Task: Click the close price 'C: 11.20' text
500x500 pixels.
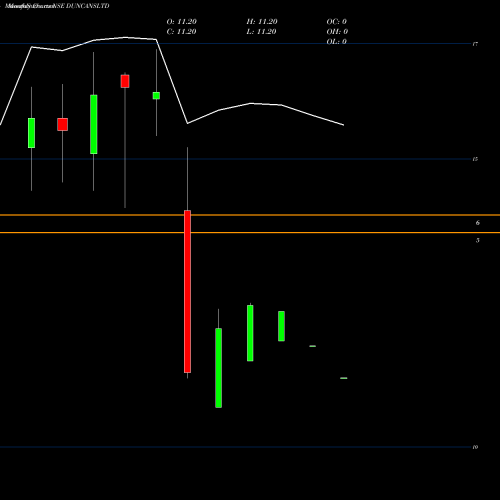Action: click(x=181, y=32)
